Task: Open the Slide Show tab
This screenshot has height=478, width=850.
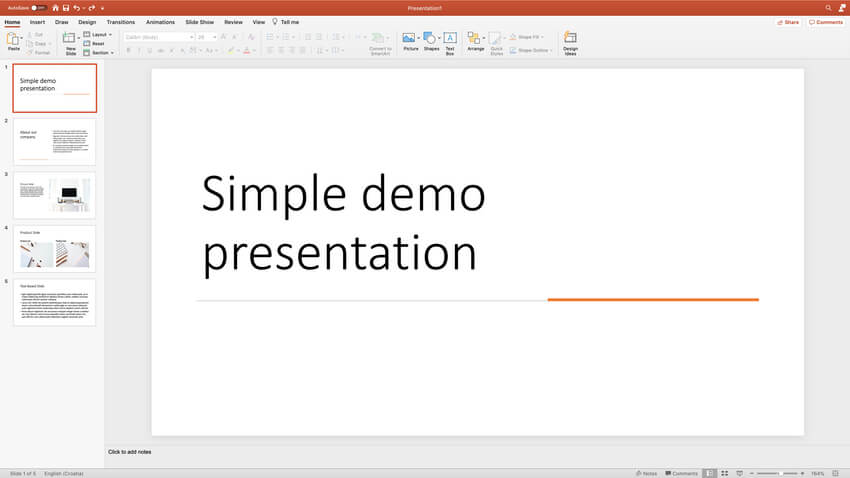Action: click(201, 21)
